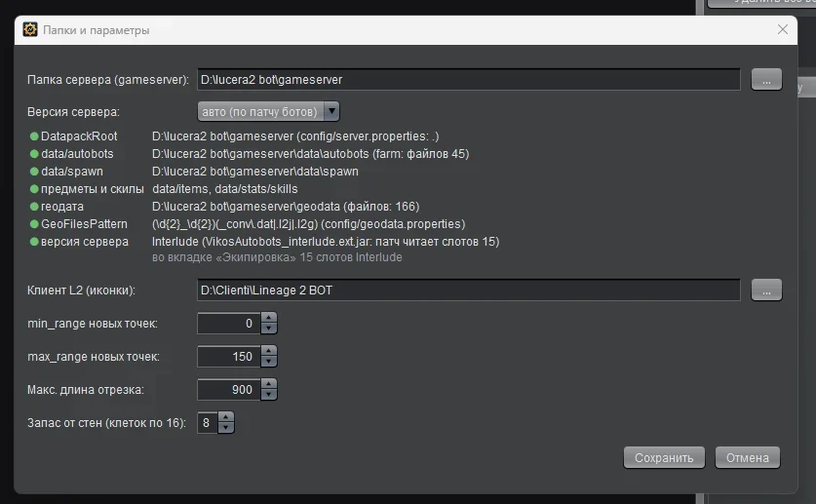Click the green status dot beside data/spawn
816x504 pixels.
[34, 172]
